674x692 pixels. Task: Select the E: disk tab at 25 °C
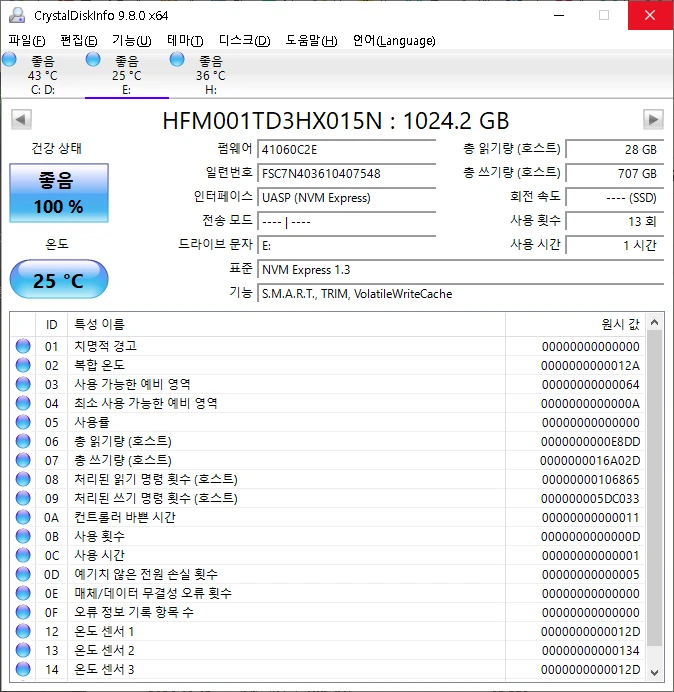coord(127,75)
